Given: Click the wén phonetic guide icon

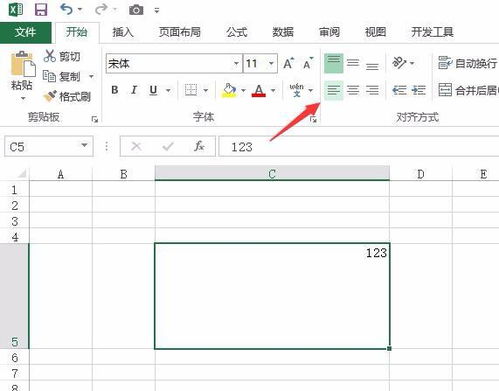Looking at the screenshot, I should click(x=296, y=90).
